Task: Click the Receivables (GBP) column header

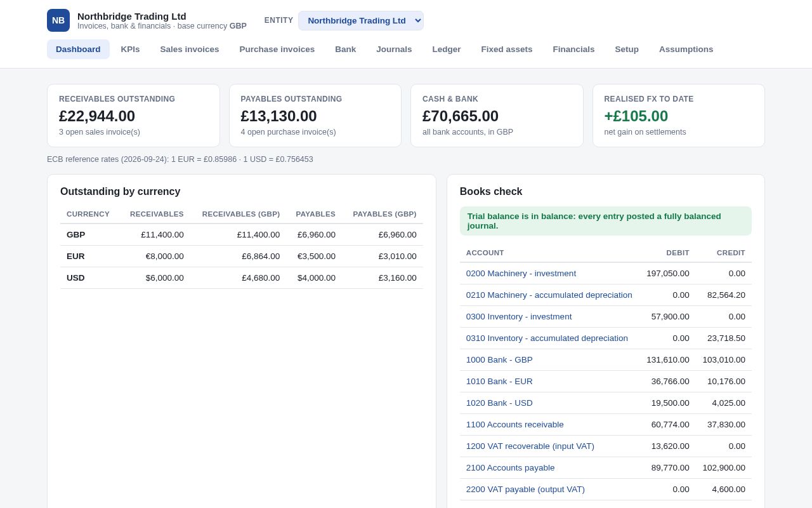Action: (241, 214)
